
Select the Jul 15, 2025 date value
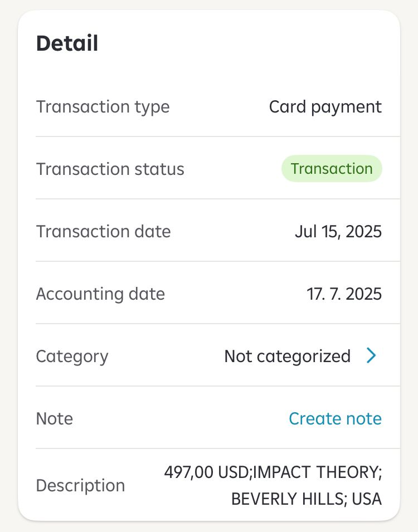point(338,231)
